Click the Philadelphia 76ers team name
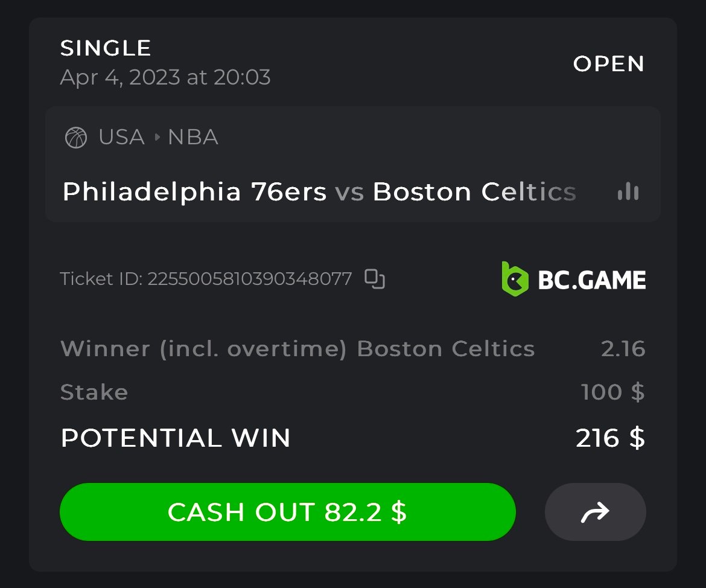Screen dimensions: 706x588 (x=194, y=192)
